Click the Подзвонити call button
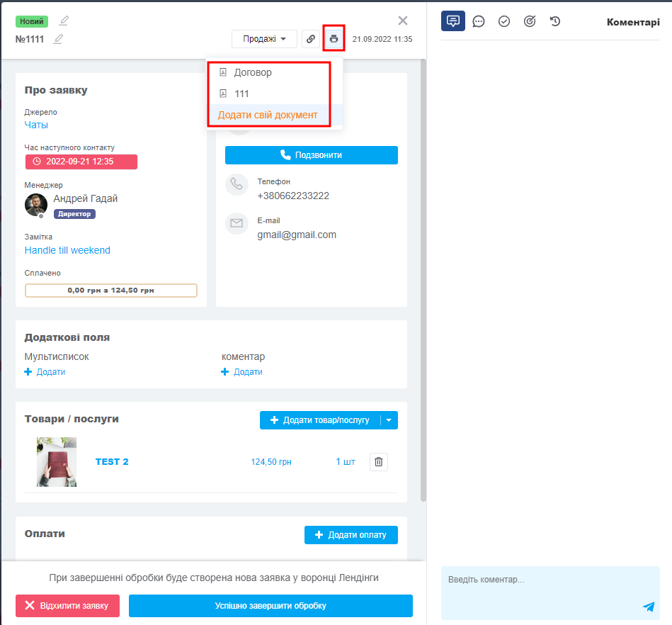 click(312, 155)
